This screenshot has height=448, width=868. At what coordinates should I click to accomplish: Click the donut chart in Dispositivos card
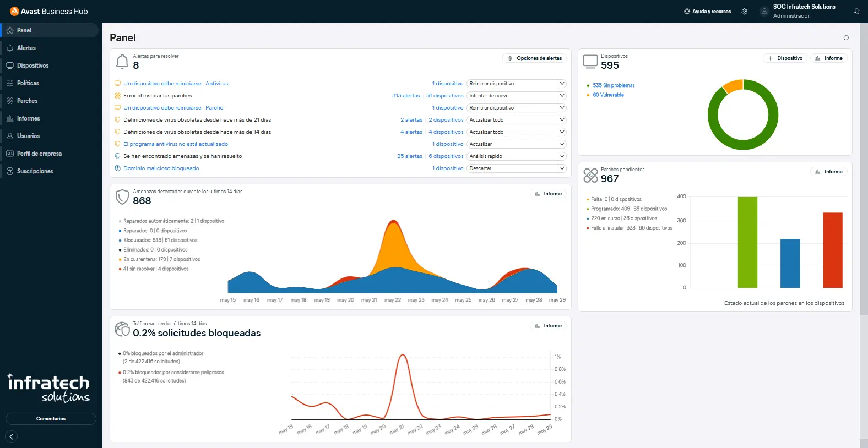tap(743, 115)
